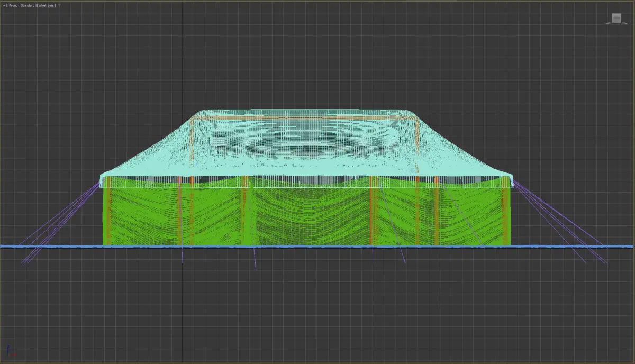635x364 pixels.
Task: Open the [Standard] viewport settings menu
Action: [x=28, y=5]
